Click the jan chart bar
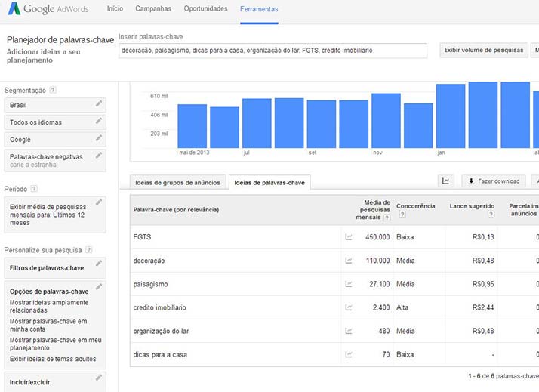The width and height of the screenshot is (539, 392). click(x=451, y=116)
